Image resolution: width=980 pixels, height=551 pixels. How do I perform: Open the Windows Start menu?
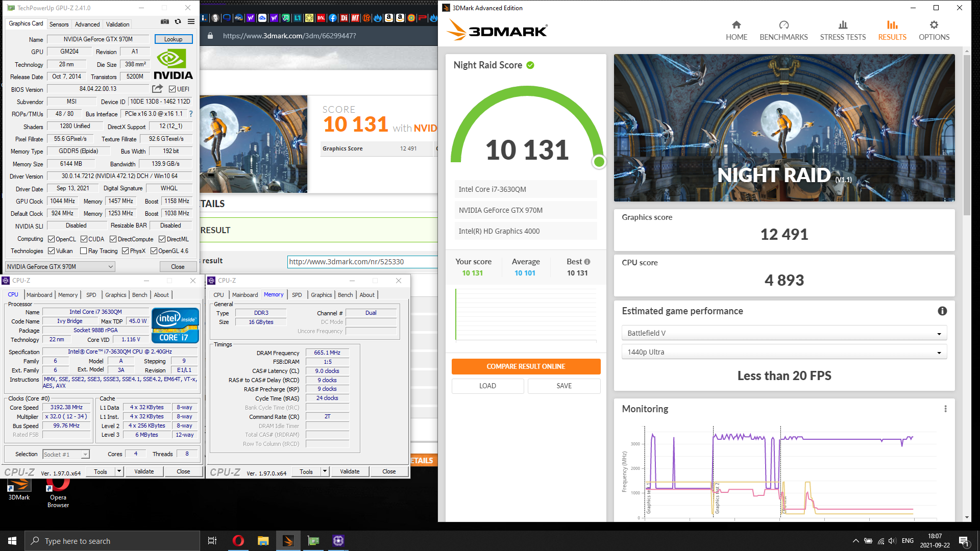click(12, 541)
